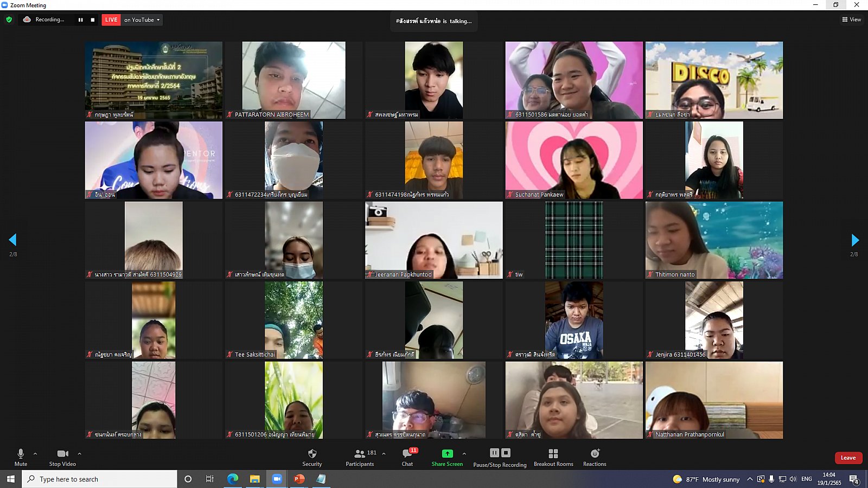Screen dimensions: 868x488
Task: Expand audio options arrow beside Mute
Action: pyautogui.click(x=35, y=454)
